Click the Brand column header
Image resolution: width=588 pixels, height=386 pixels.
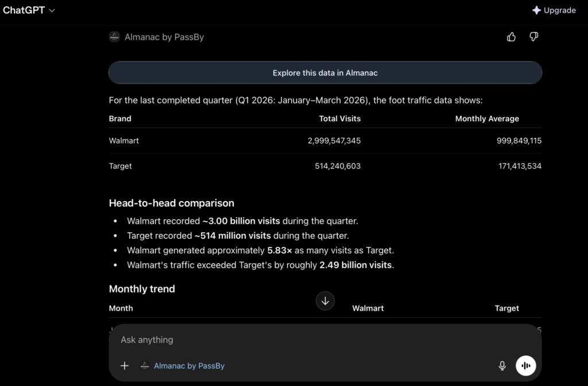(x=120, y=118)
